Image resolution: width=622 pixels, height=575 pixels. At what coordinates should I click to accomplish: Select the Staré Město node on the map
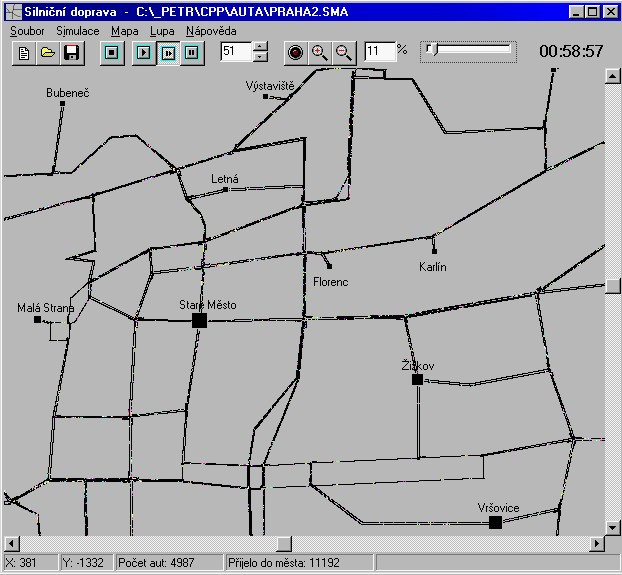tap(199, 320)
